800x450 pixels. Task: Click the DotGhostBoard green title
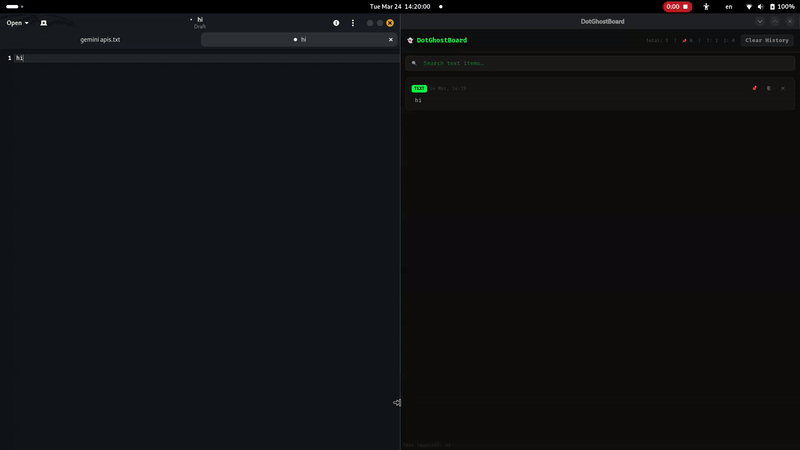[x=442, y=40]
